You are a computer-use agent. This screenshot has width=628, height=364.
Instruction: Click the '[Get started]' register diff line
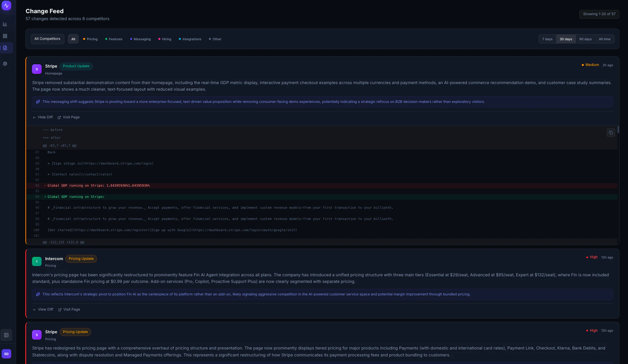coord(172,230)
